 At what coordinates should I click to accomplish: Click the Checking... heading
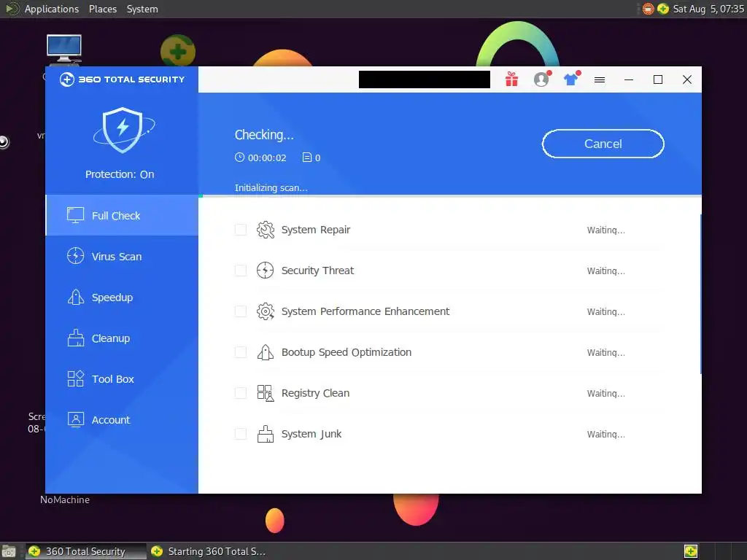264,135
